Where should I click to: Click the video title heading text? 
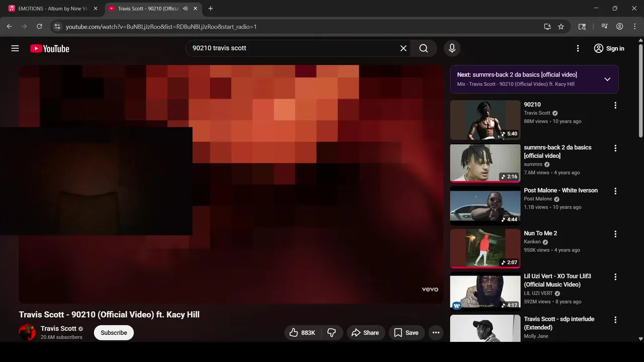pyautogui.click(x=109, y=315)
